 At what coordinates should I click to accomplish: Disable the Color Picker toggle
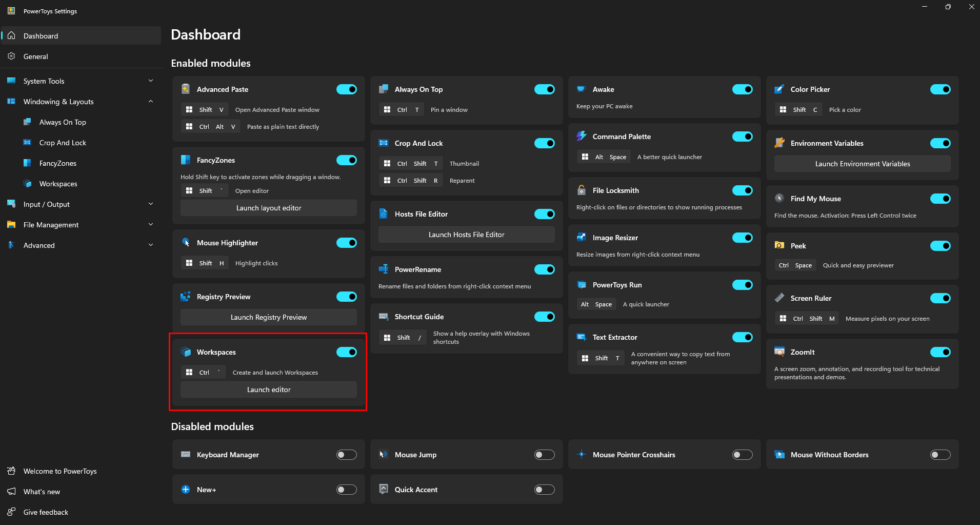point(941,89)
